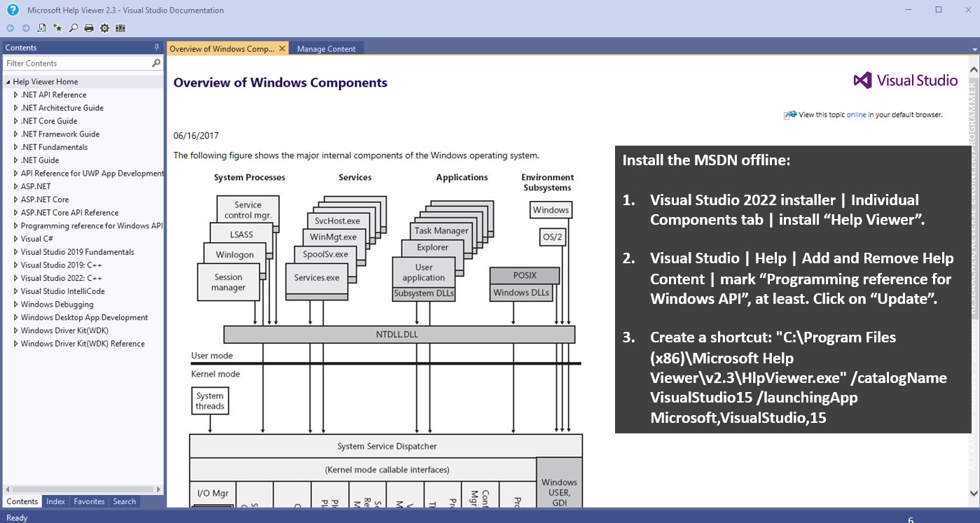Select 'Visual Studio 2022: C++' item
The height and width of the screenshot is (523, 980).
(x=62, y=279)
